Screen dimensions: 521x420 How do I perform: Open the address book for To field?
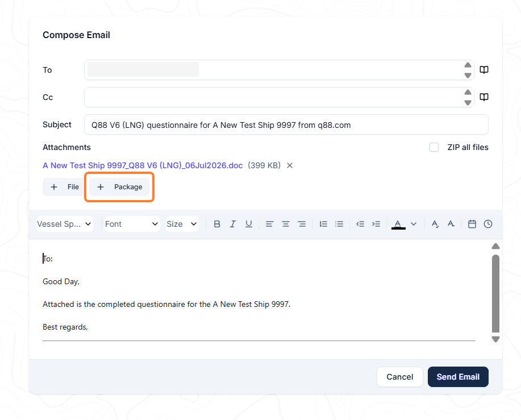tap(484, 70)
